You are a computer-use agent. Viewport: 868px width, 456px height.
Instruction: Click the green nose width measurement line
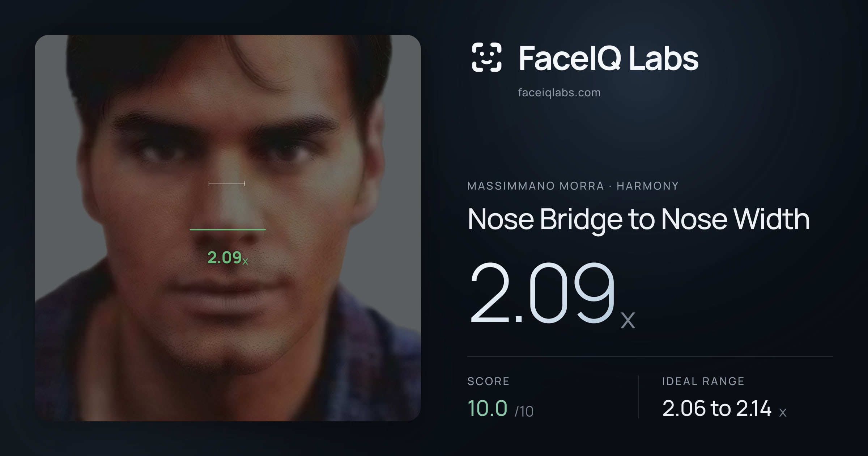(228, 229)
